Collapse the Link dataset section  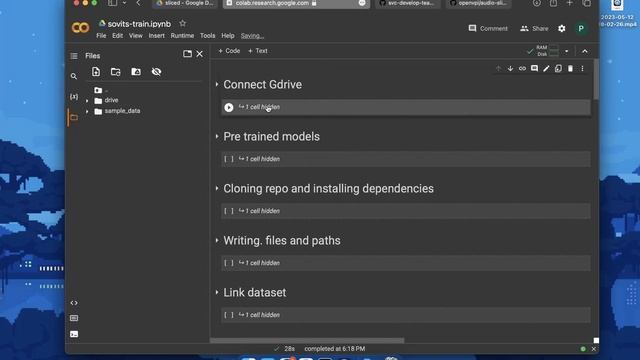click(x=217, y=293)
